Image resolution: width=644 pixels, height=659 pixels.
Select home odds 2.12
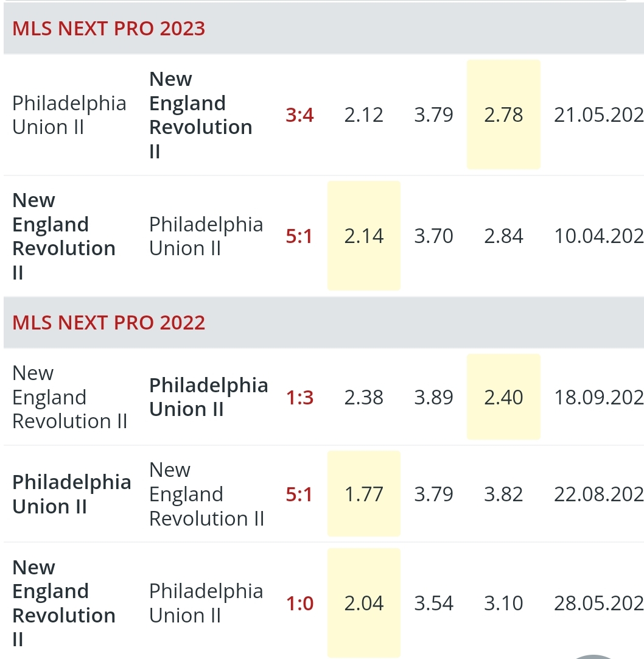tap(364, 115)
